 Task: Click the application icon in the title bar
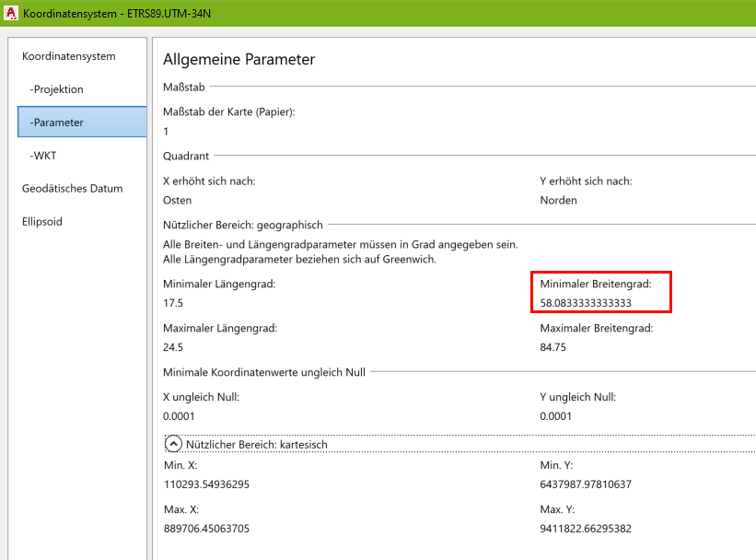click(13, 14)
